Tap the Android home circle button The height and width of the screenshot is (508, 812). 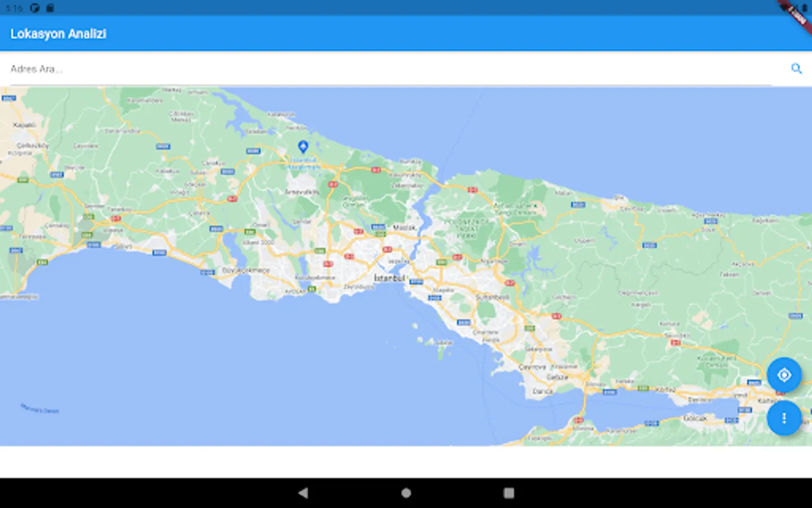pyautogui.click(x=406, y=493)
